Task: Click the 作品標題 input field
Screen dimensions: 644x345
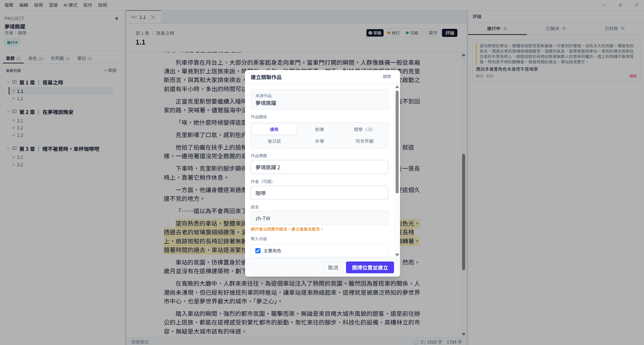Action: coord(319,167)
